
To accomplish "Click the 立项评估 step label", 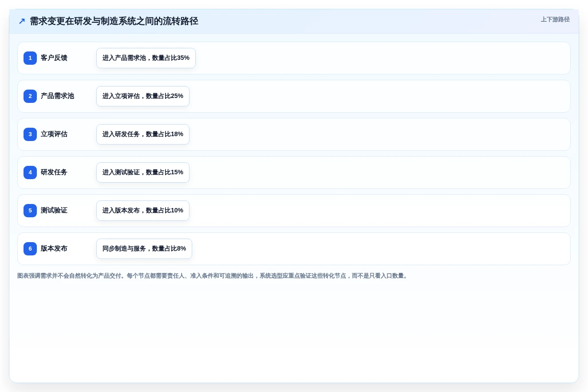I will (54, 134).
